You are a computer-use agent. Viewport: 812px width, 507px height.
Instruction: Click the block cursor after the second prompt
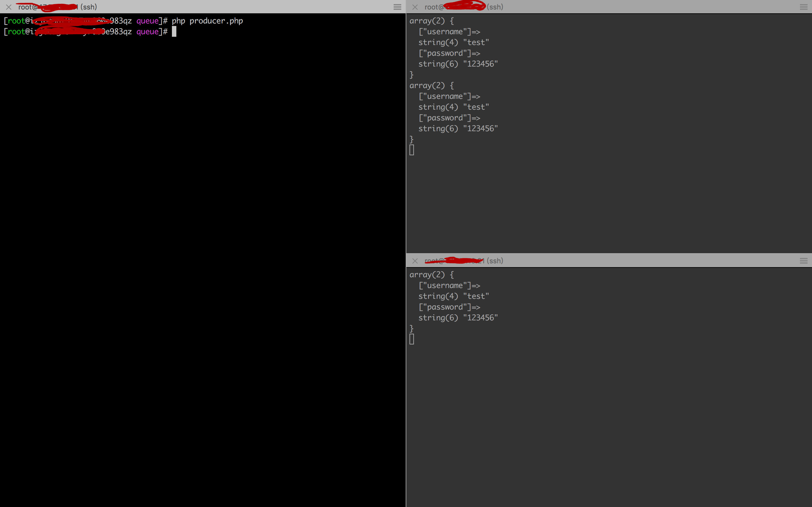click(x=174, y=31)
